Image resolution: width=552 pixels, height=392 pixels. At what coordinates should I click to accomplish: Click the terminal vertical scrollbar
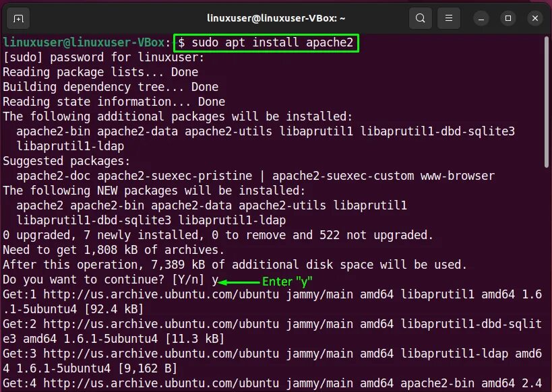[x=547, y=102]
